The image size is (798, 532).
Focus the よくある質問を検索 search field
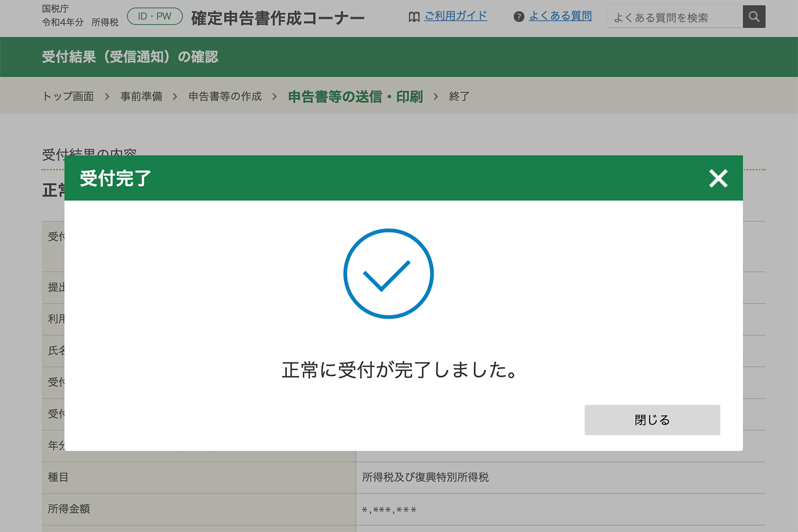tap(675, 18)
